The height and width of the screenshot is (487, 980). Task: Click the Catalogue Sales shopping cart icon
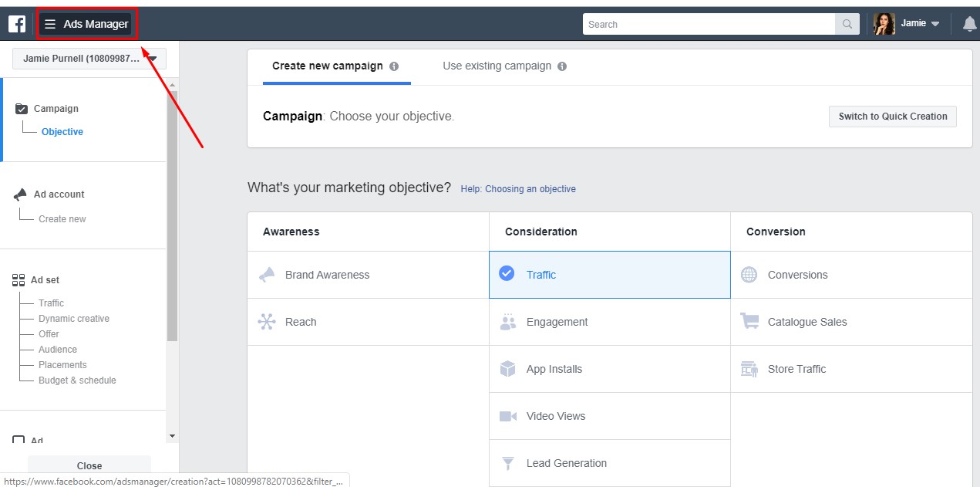pyautogui.click(x=749, y=322)
